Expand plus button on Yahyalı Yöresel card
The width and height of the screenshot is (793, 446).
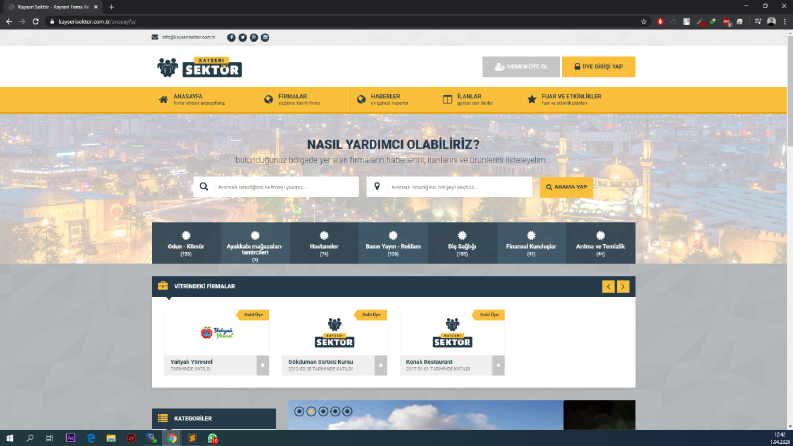click(262, 365)
